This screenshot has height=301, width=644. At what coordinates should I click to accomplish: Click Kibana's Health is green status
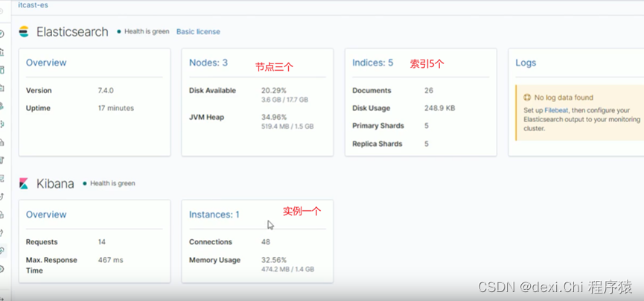[109, 183]
